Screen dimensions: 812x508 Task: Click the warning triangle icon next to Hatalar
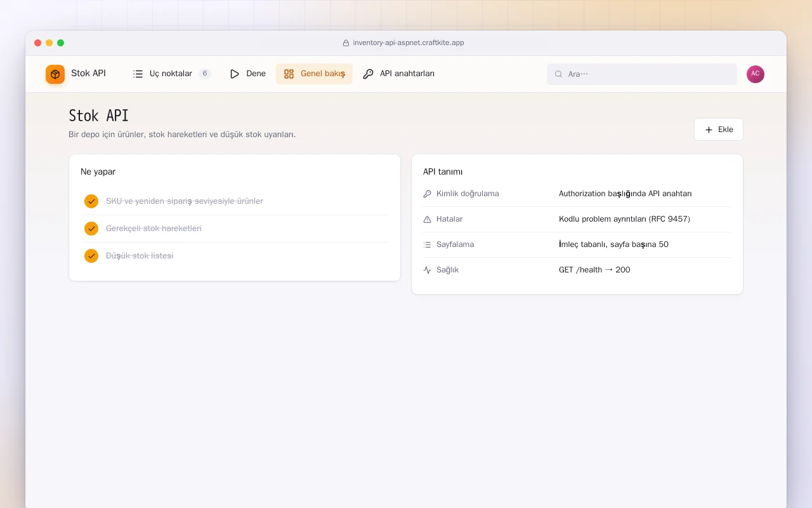[427, 219]
